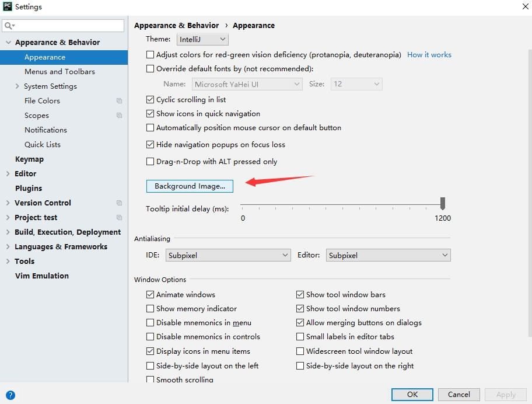Select Menus and Toolbars in sidebar

pyautogui.click(x=60, y=72)
